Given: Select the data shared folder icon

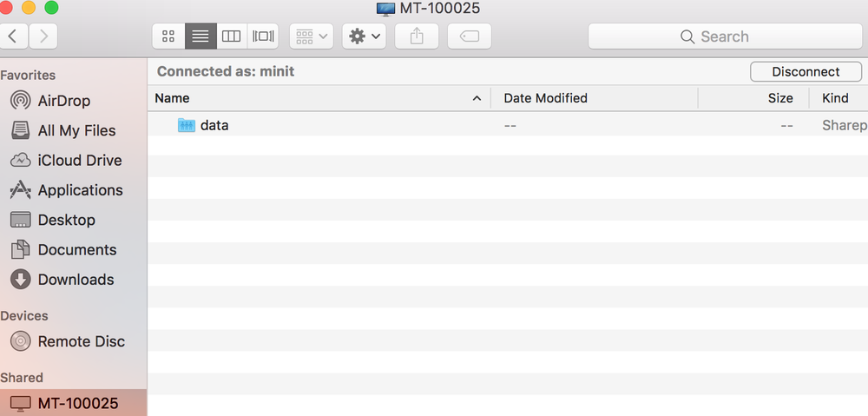Looking at the screenshot, I should 187,125.
